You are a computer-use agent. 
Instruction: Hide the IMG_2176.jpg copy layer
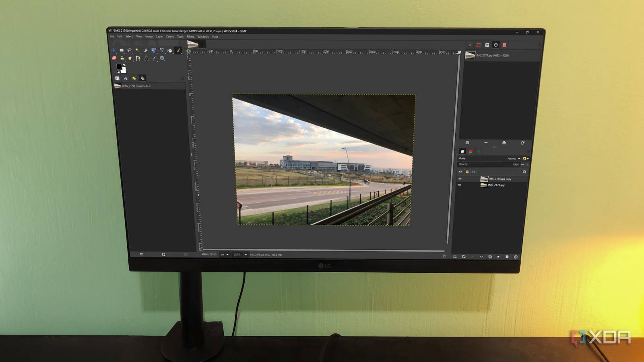coord(460,179)
